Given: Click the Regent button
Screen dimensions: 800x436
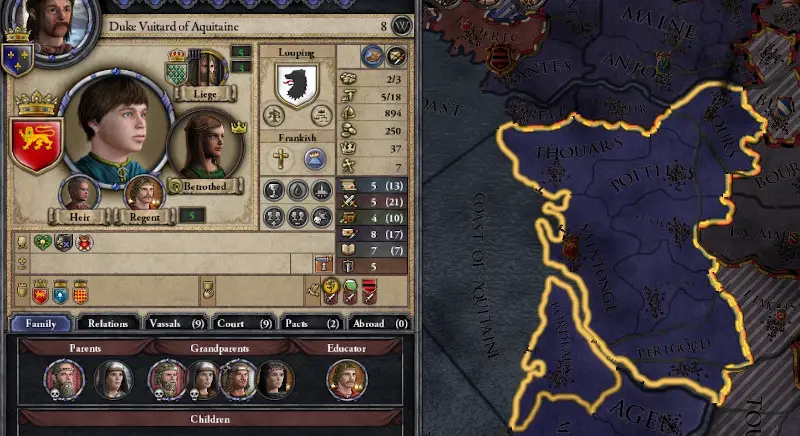Looking at the screenshot, I should (x=145, y=217).
